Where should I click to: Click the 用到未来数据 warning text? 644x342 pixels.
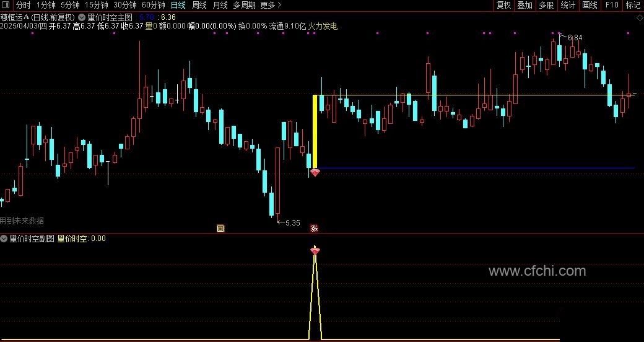[x=22, y=221]
